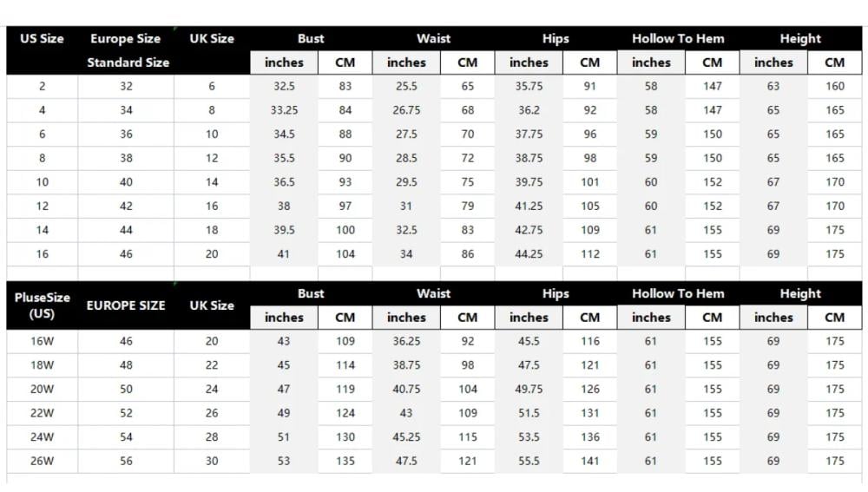Screen dimensions: 868x492
Task: Click the 44.25 hips inches cell
Action: [529, 254]
